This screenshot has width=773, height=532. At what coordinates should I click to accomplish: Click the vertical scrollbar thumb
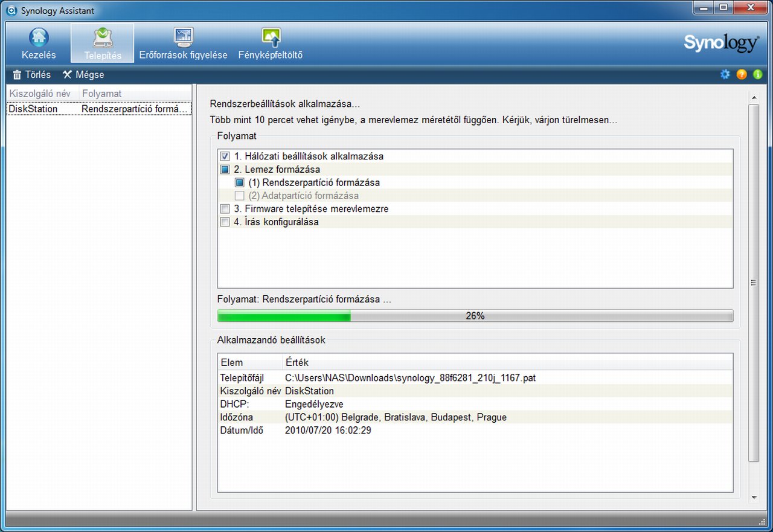[754, 283]
